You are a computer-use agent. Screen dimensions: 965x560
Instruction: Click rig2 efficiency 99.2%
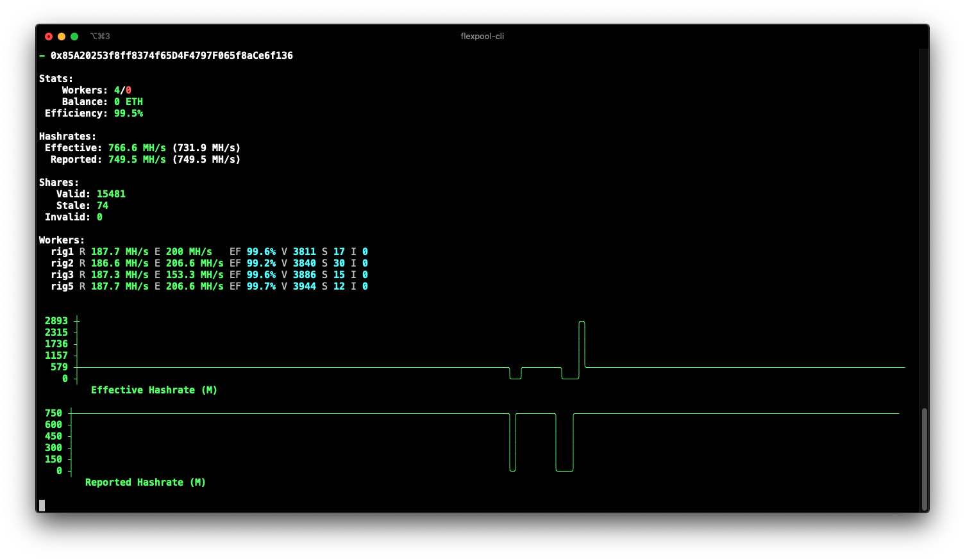[x=262, y=263]
